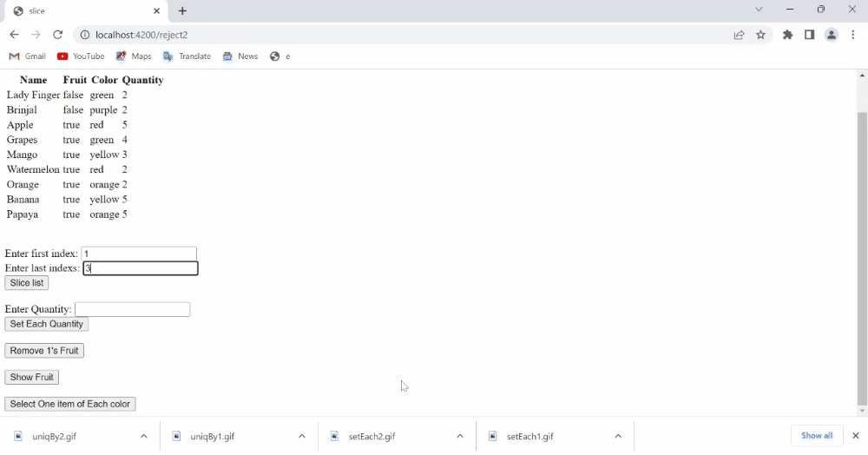This screenshot has height=455, width=868.
Task: Expand options chevron for setEach2.gif
Action: (x=460, y=436)
